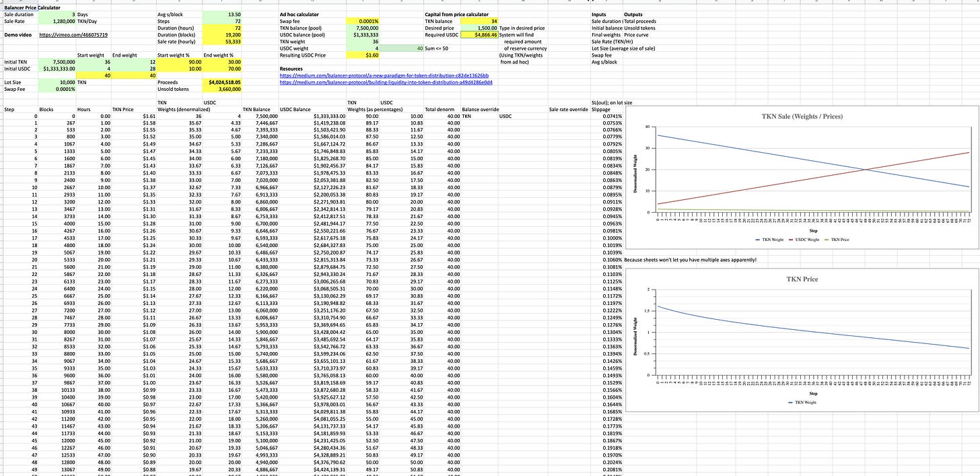Select the Start weight % value 90.00 yellow cell
This screenshot has width=980, height=476.
point(178,62)
